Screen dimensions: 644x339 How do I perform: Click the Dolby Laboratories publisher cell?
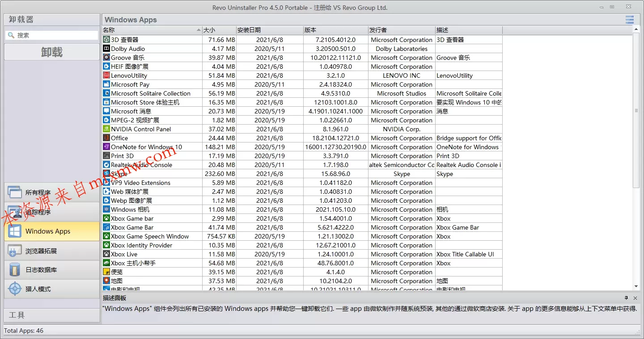pos(402,49)
